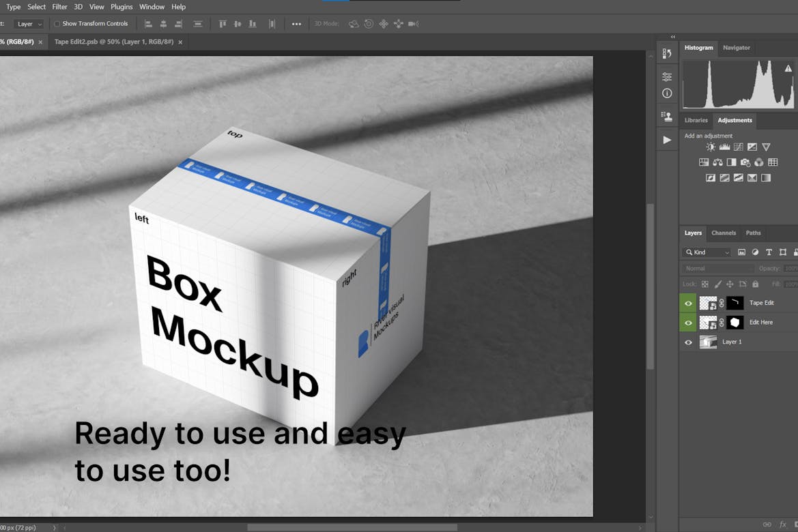
Task: Add a Black & White adjustment
Action: coord(731,162)
